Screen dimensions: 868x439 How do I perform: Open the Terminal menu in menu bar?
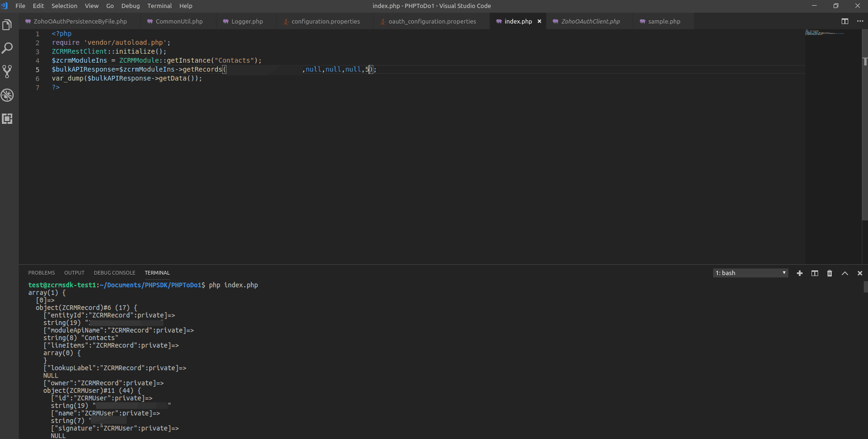click(159, 6)
